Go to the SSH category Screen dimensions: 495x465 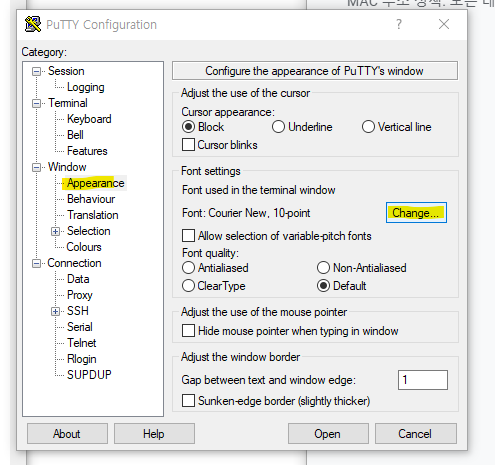pyautogui.click(x=78, y=311)
